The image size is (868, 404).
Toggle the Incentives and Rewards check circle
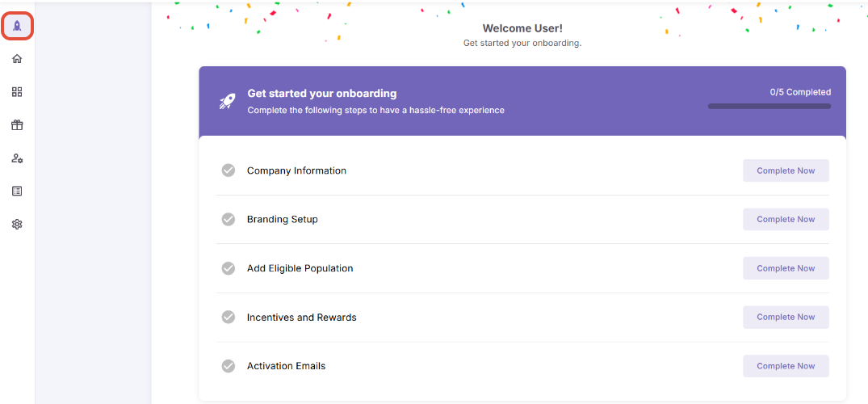(228, 317)
